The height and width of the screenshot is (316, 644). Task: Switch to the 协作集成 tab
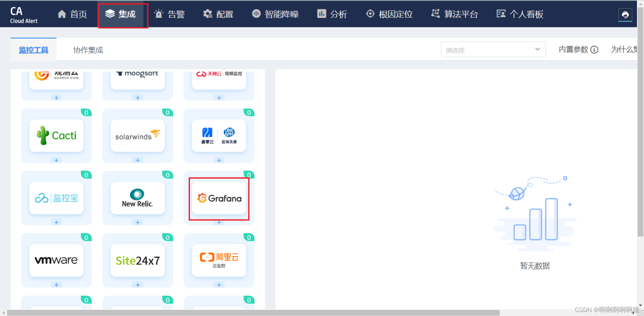click(88, 50)
